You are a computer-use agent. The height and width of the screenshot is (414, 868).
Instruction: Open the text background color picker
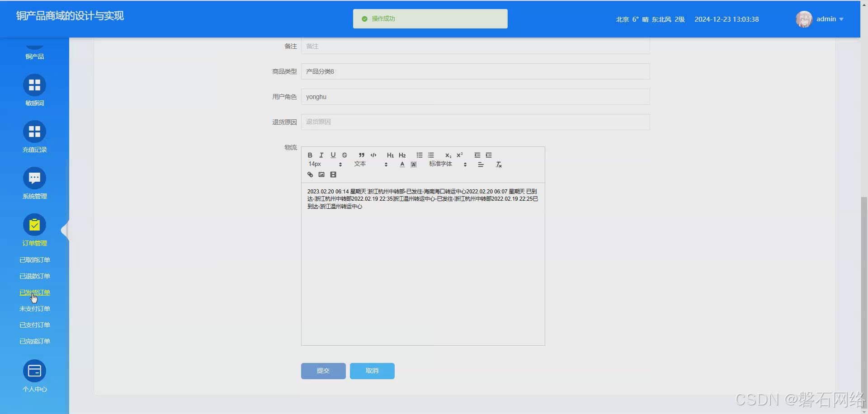pyautogui.click(x=414, y=165)
